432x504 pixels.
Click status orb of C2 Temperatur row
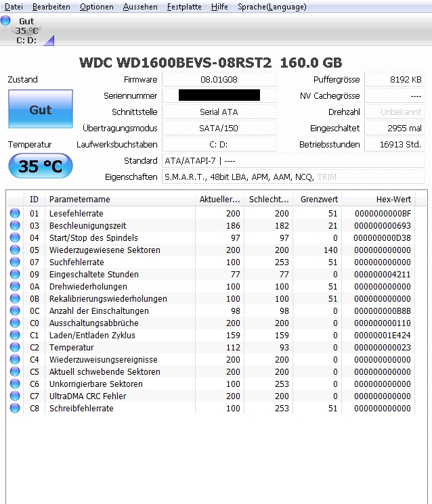(15, 347)
